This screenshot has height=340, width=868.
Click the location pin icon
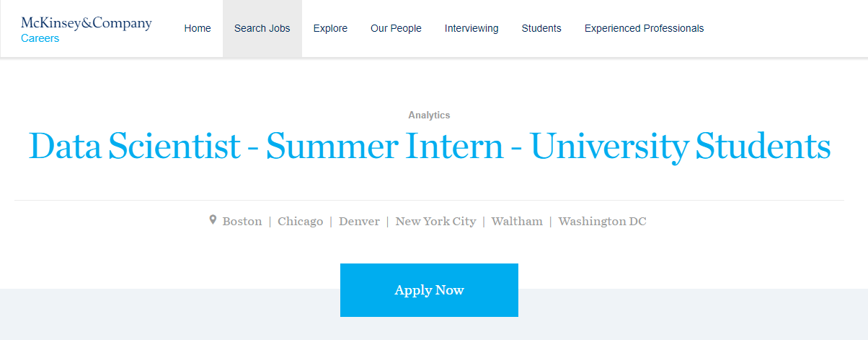click(213, 219)
